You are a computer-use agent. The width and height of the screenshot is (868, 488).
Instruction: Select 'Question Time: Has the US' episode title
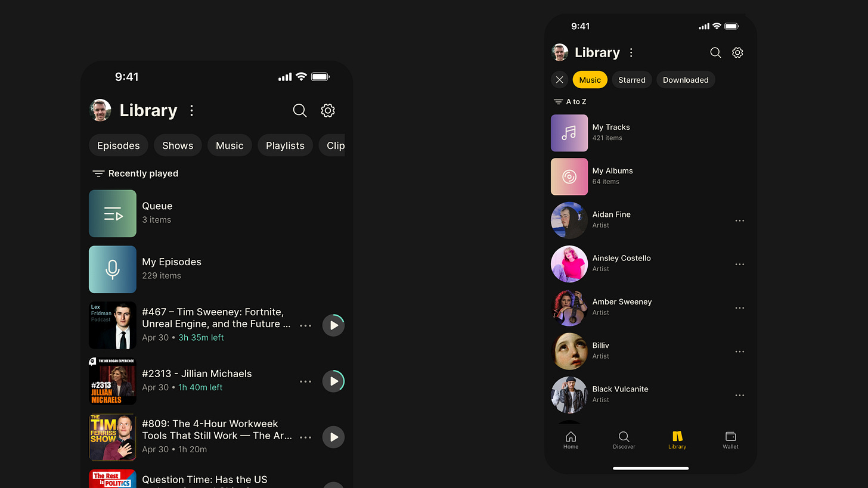click(204, 480)
